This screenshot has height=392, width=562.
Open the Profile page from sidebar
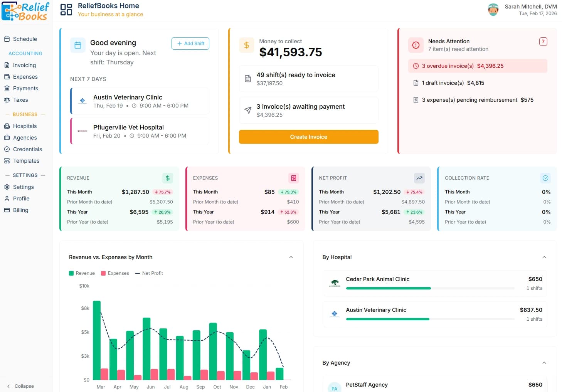pyautogui.click(x=7, y=199)
